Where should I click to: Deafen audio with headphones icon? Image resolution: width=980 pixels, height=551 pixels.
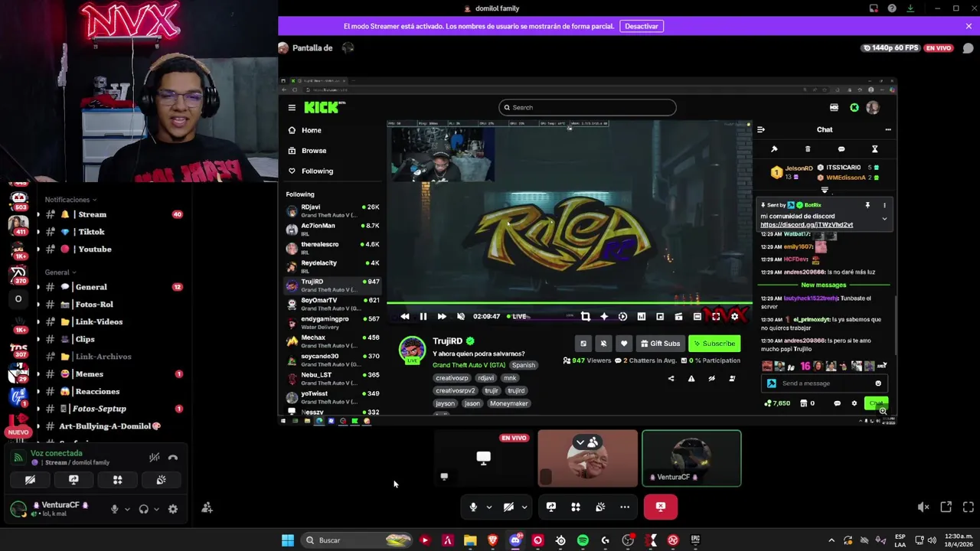143,509
